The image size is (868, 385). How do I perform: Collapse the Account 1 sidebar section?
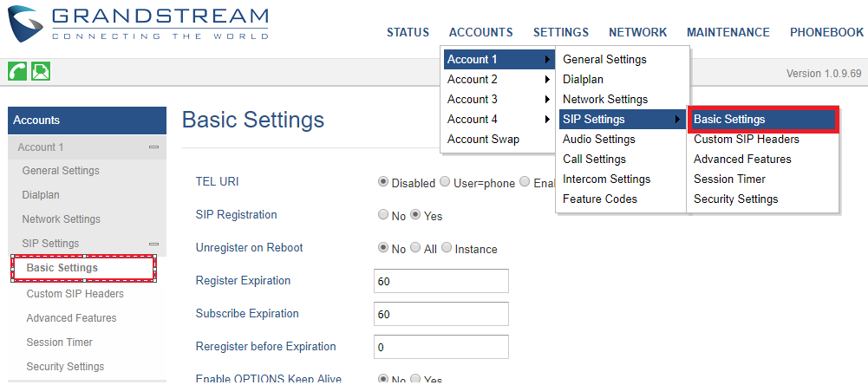point(153,147)
